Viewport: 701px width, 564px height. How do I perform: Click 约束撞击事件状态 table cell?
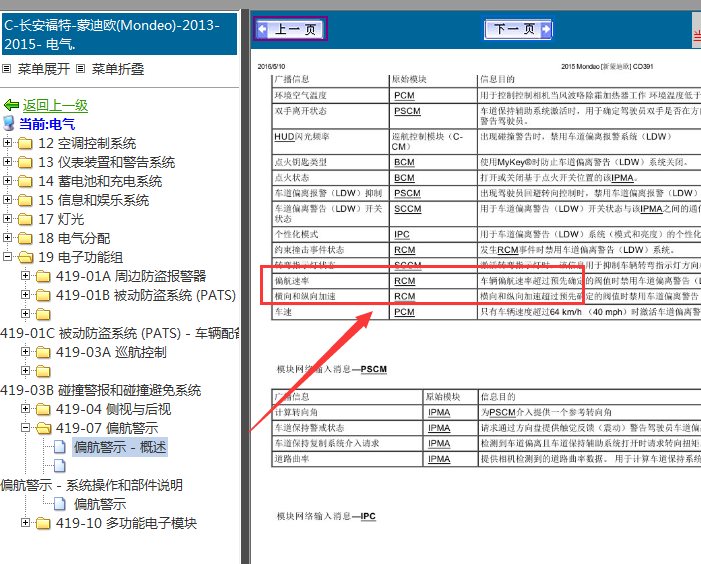(x=331, y=250)
